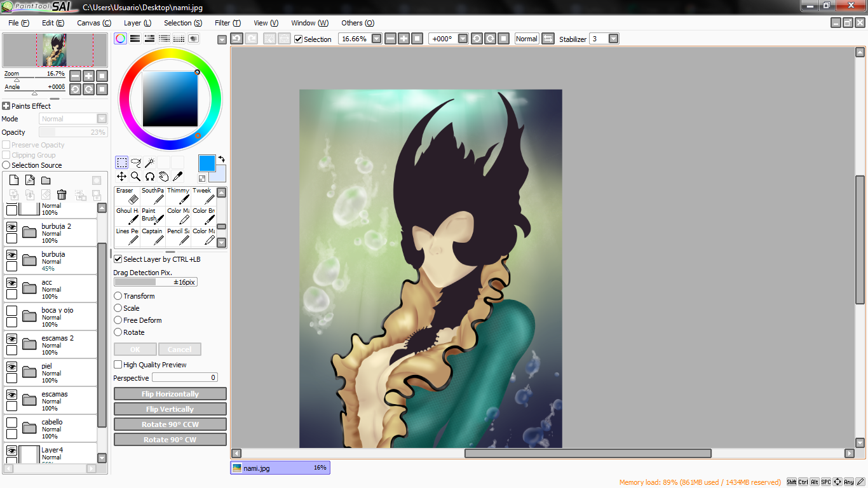Pick the Eyedropper color picker tool

[177, 177]
